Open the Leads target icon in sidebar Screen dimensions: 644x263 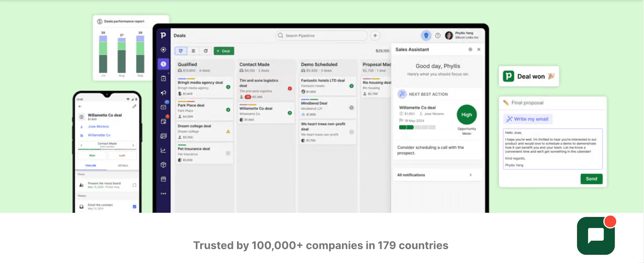point(163,50)
